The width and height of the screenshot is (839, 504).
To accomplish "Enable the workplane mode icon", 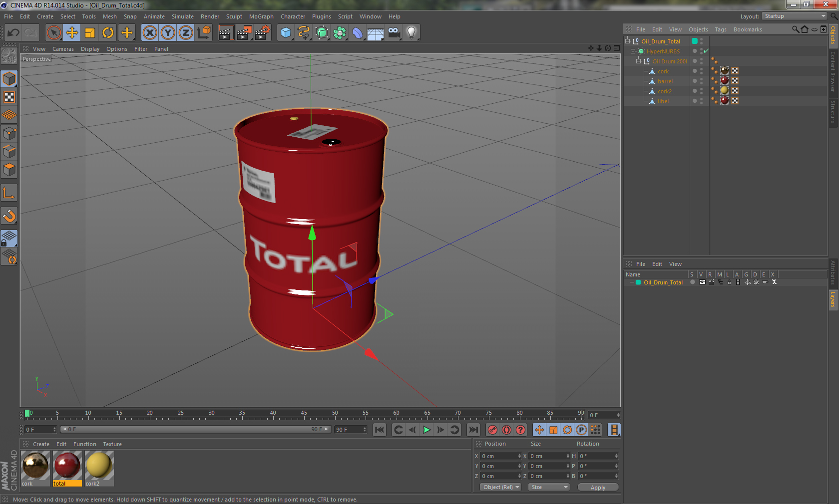I will click(x=9, y=115).
